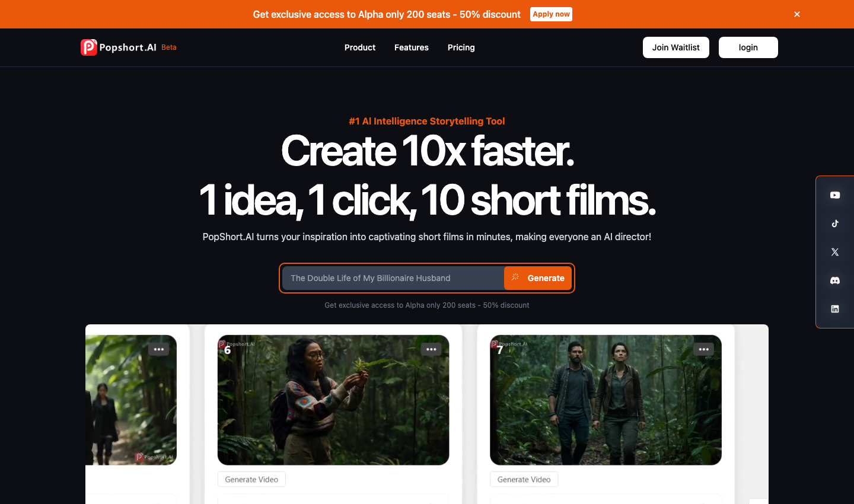Click the orange Generate button

point(538,278)
